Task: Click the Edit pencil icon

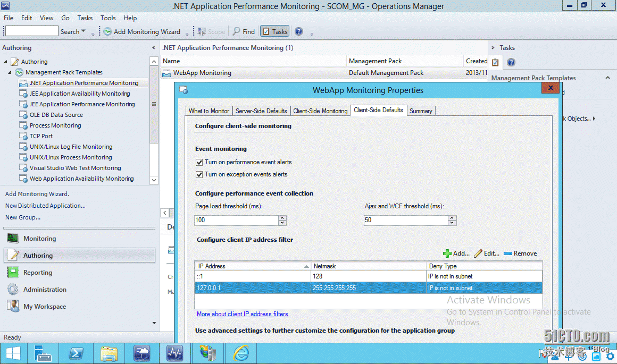Action: 478,253
